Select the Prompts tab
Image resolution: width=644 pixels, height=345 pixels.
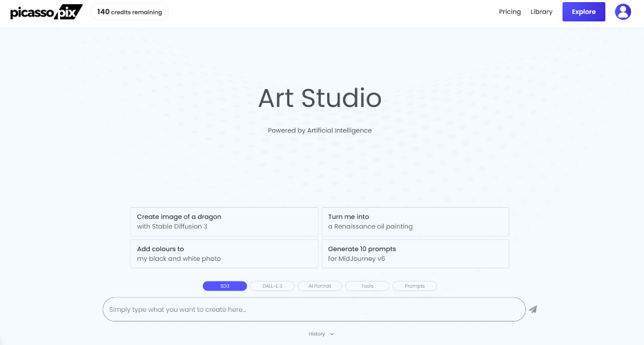415,286
